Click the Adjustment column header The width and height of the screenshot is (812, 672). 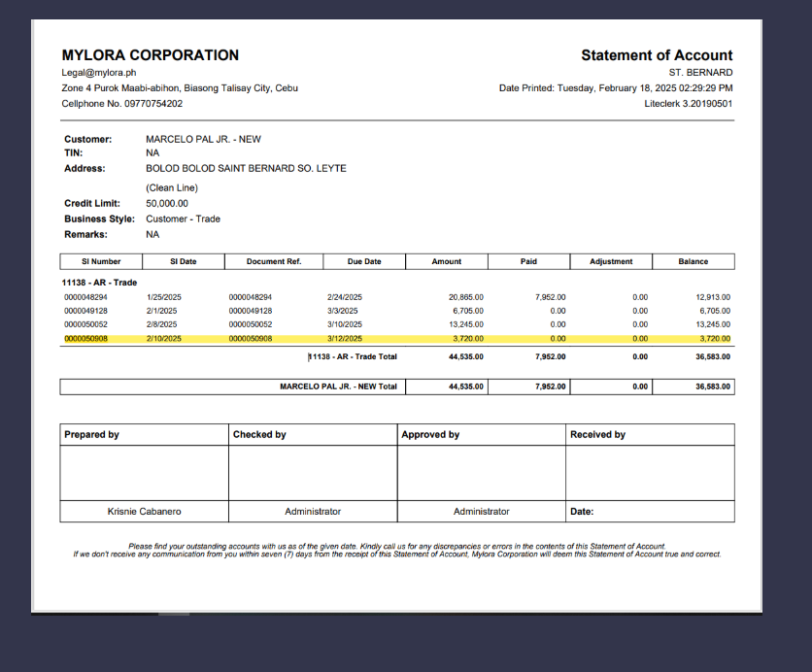610,261
